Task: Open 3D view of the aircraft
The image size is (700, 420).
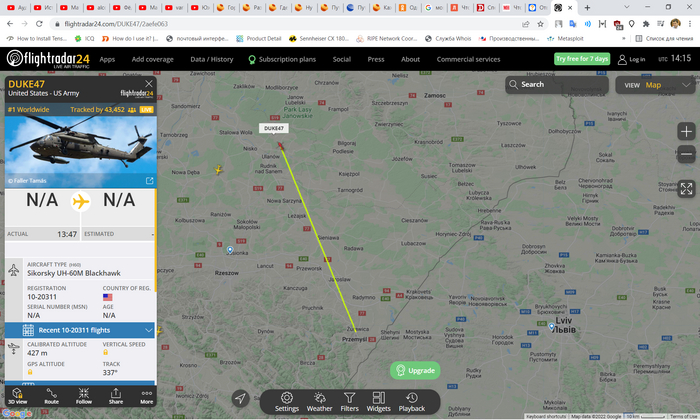Action: (17, 395)
